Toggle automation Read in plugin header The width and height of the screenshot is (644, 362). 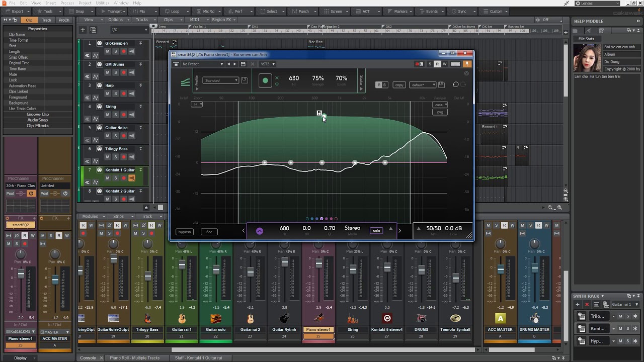tap(437, 64)
